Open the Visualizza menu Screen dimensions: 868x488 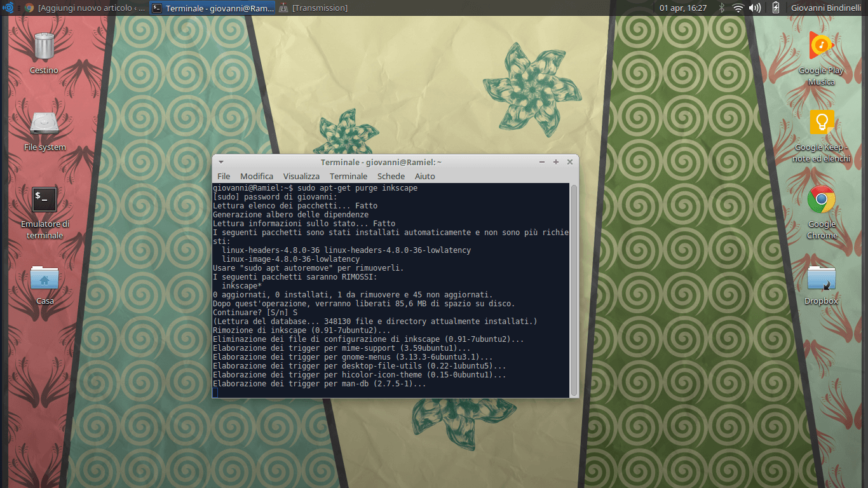[301, 176]
